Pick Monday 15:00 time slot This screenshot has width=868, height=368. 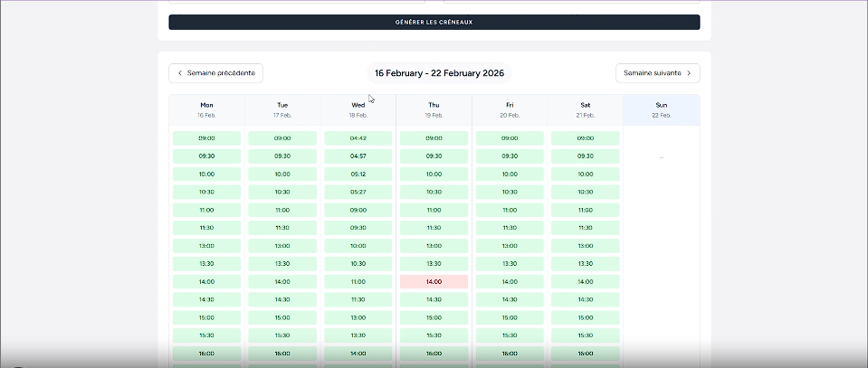coord(206,317)
